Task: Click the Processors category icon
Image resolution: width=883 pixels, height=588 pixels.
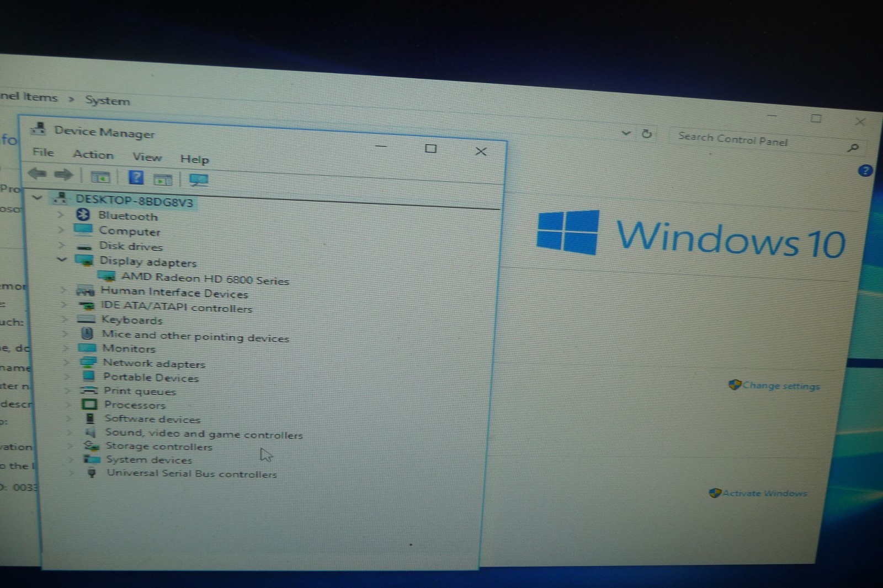Action: tap(89, 404)
